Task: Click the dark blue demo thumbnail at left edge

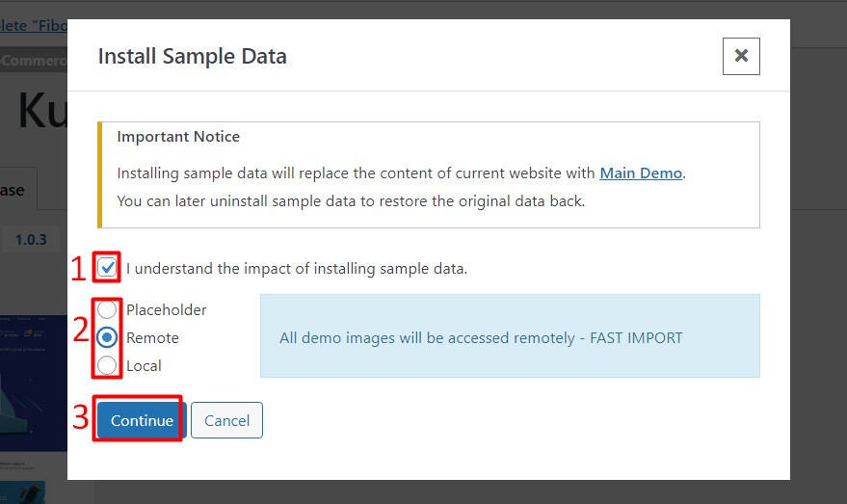Action: pos(34,383)
